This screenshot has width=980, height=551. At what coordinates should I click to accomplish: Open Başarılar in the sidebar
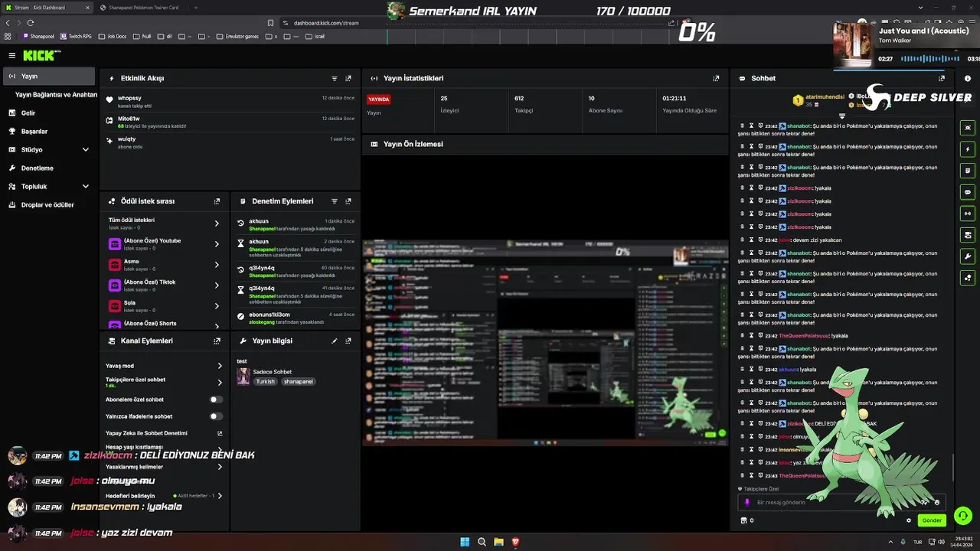click(x=49, y=132)
